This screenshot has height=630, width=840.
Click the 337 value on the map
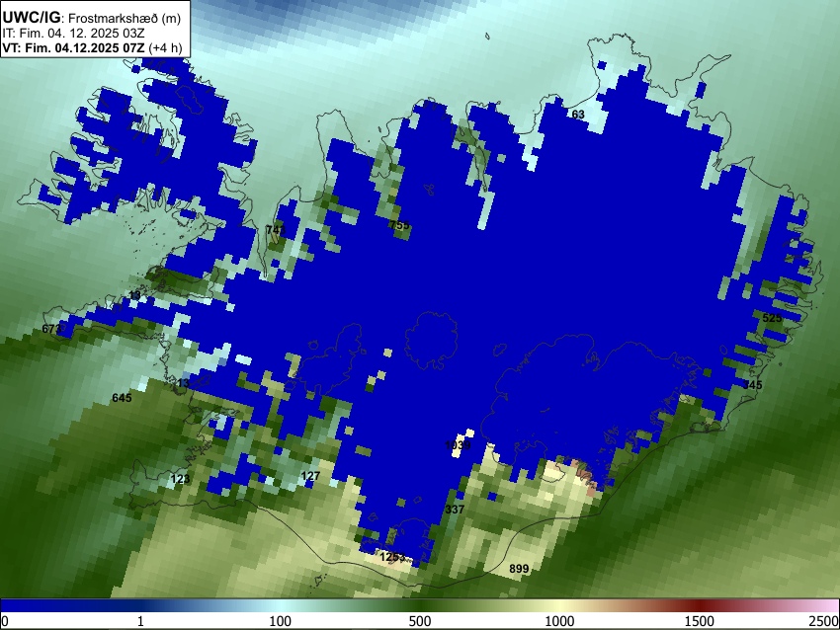coord(455,509)
